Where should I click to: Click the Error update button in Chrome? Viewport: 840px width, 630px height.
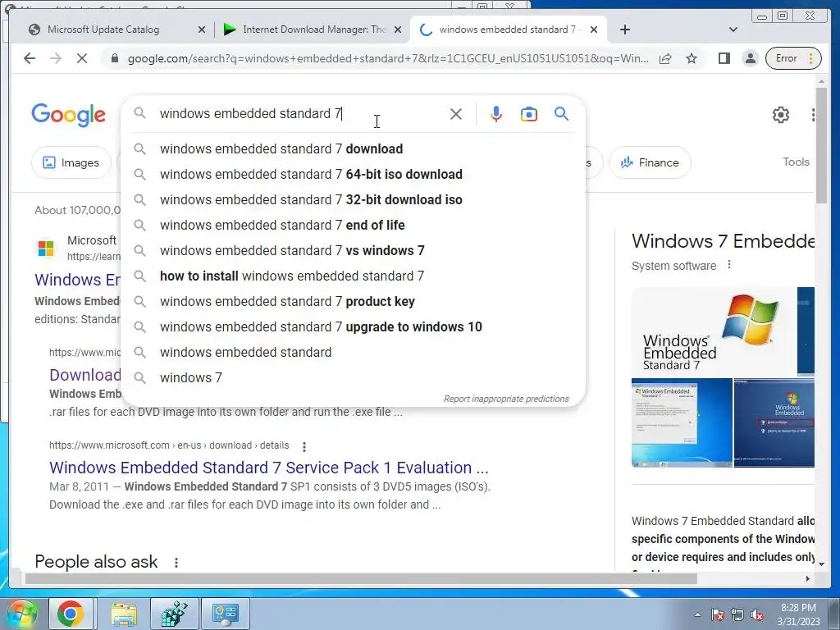coord(793,58)
